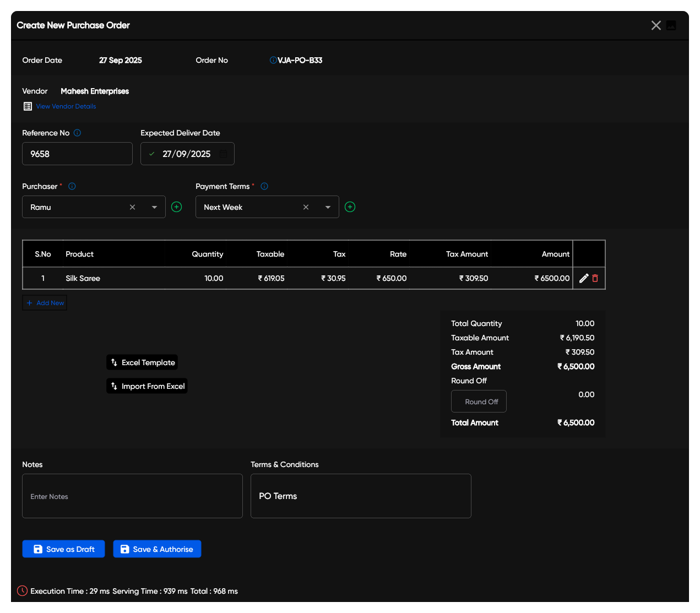Clear the Next Week payment term selection
The width and height of the screenshot is (700, 613).
[x=306, y=207]
